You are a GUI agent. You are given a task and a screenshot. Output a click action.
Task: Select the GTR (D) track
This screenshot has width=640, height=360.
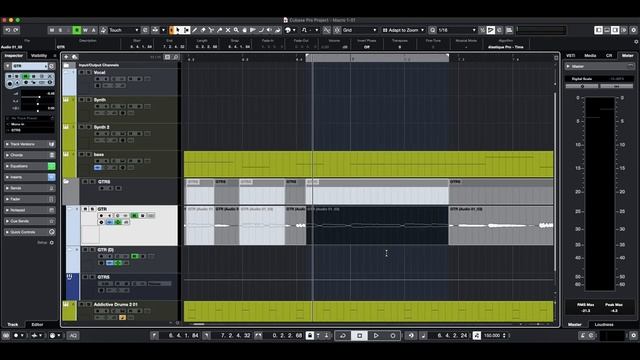point(121,259)
